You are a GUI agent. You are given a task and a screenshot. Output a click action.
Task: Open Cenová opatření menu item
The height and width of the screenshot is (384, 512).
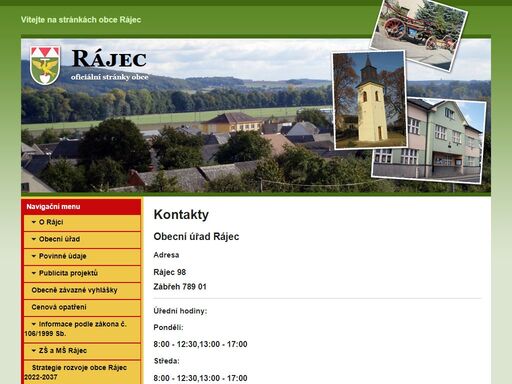coord(82,307)
